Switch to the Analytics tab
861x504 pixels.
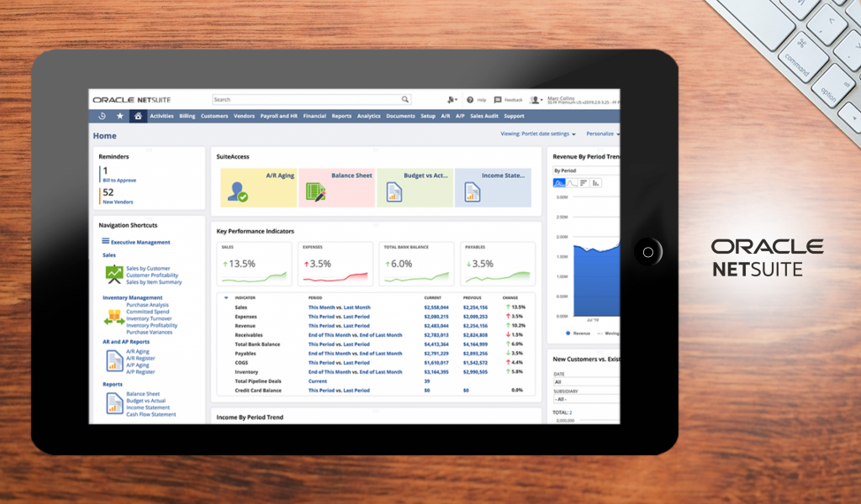tap(368, 116)
